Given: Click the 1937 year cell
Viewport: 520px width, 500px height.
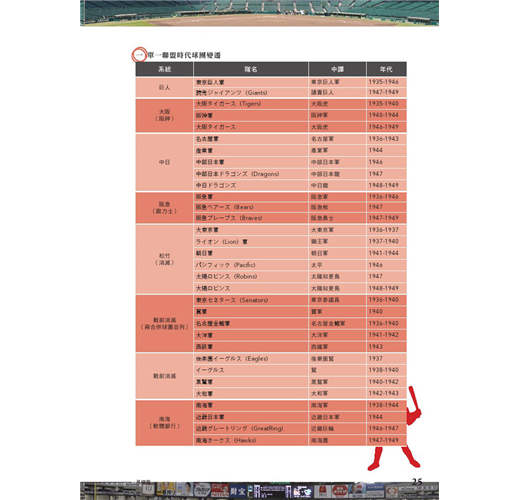Looking at the screenshot, I should coord(386,359).
